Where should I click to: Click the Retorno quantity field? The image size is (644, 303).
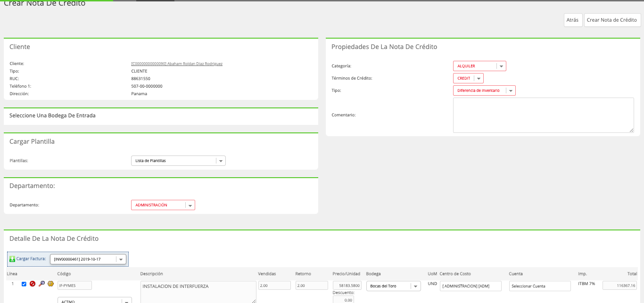[x=312, y=285]
